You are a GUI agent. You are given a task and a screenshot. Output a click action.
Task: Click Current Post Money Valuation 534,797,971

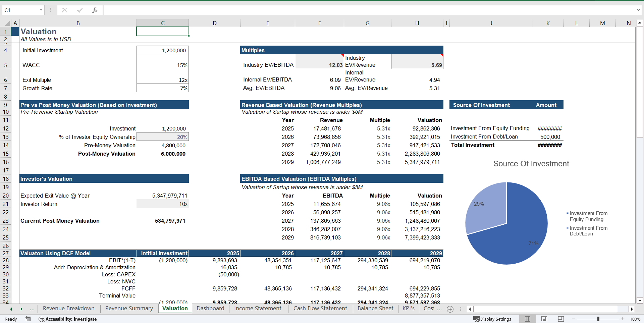click(x=163, y=221)
